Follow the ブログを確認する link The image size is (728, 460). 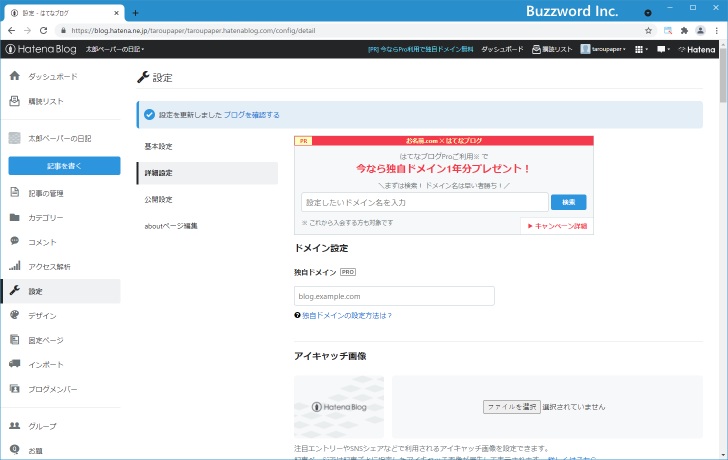coord(252,115)
